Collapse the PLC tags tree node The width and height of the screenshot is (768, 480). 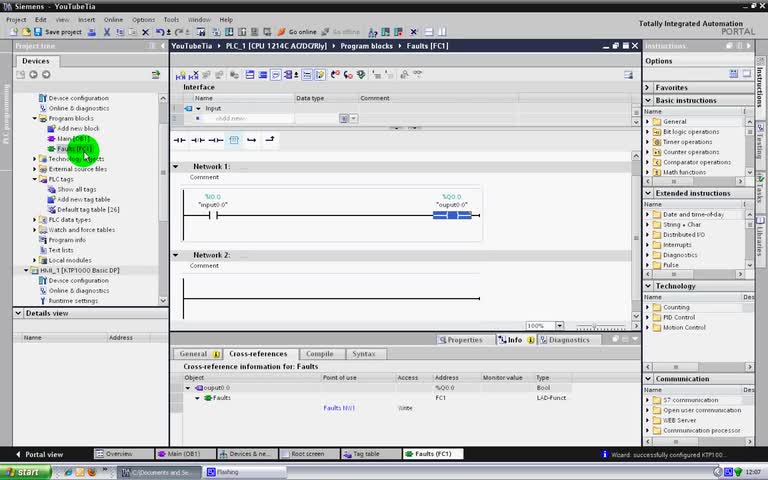tap(35, 179)
